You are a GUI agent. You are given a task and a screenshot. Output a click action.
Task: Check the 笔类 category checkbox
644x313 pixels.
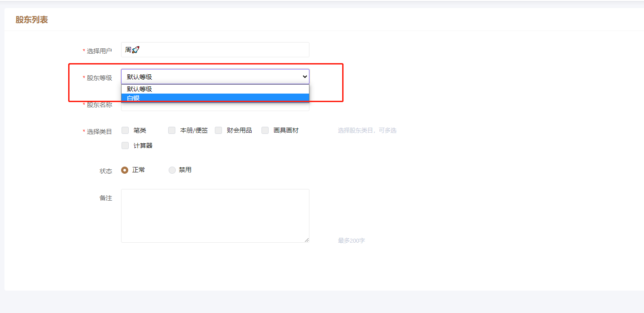point(125,130)
